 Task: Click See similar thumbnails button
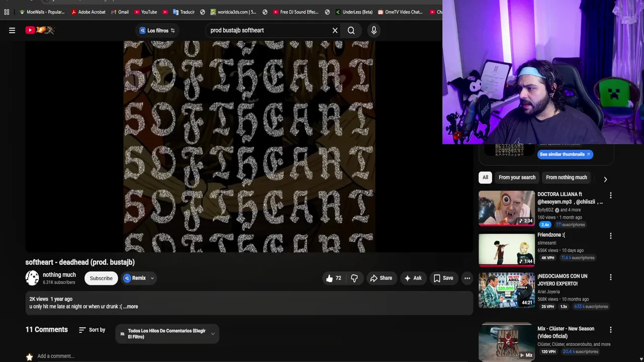(x=565, y=154)
